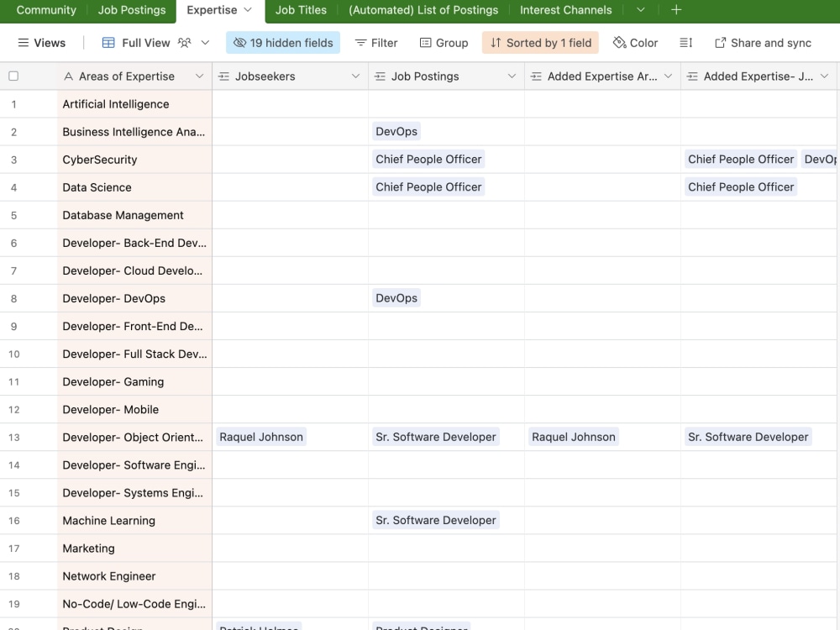This screenshot has height=630, width=840.
Task: Toggle the sort with Sorted by 1 field
Action: 540,42
